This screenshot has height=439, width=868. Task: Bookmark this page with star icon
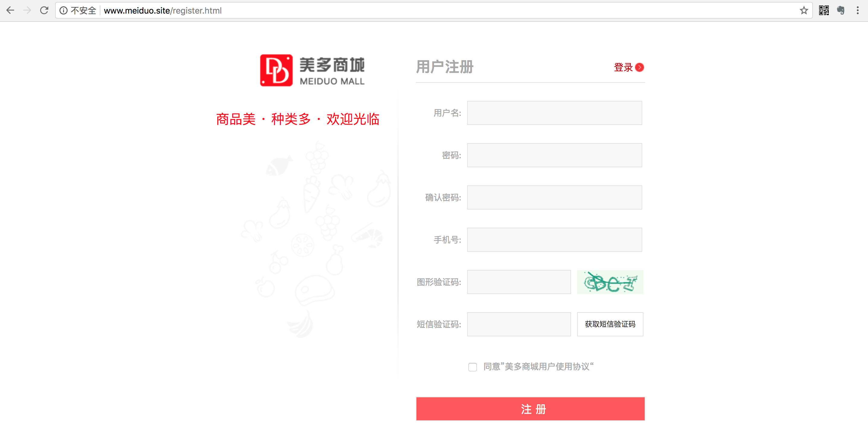pyautogui.click(x=804, y=11)
